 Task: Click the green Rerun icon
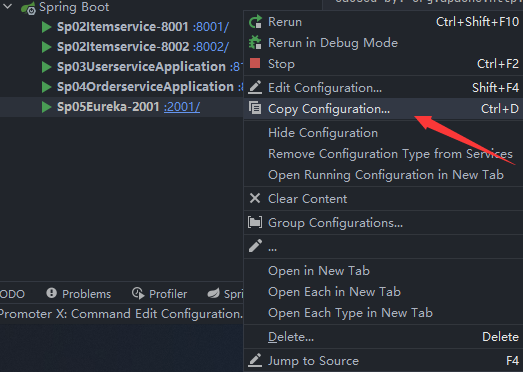pos(255,22)
